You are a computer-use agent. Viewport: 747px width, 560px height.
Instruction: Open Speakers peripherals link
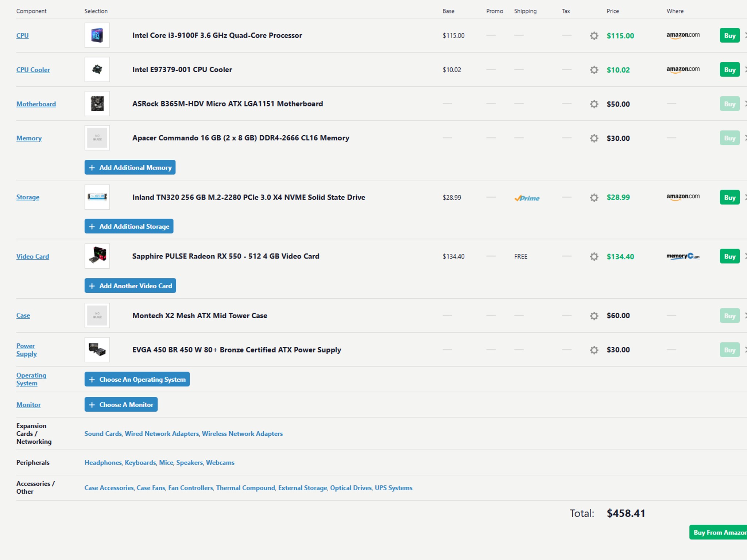(189, 462)
